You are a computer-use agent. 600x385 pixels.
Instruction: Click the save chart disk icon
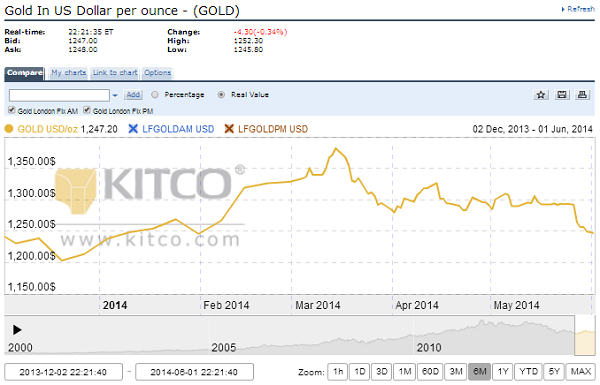(561, 95)
